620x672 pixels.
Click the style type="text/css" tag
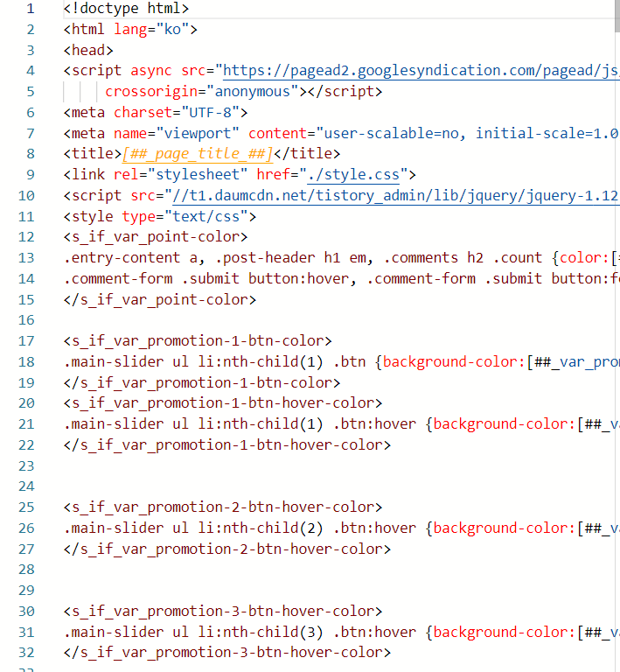tap(160, 217)
